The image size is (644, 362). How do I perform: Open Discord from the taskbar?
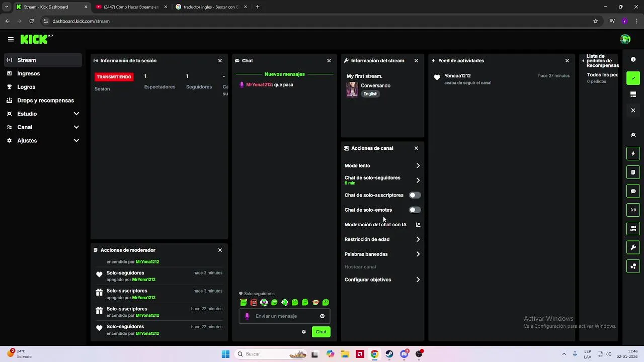[405, 354]
